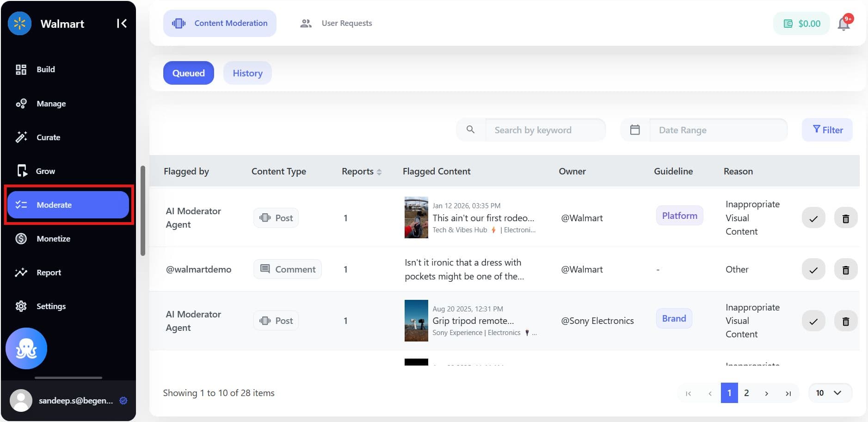Screen dimensions: 868x422
Task: Click the calendar icon
Action: pos(635,130)
